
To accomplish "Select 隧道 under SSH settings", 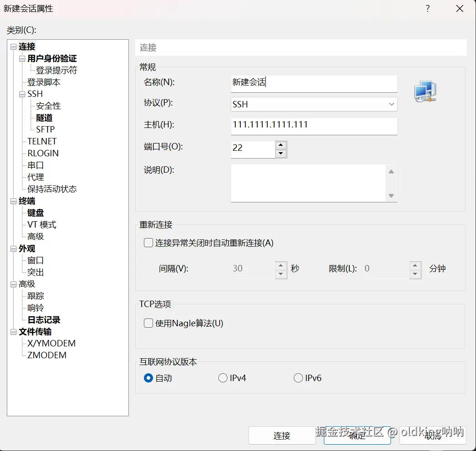I will [44, 117].
